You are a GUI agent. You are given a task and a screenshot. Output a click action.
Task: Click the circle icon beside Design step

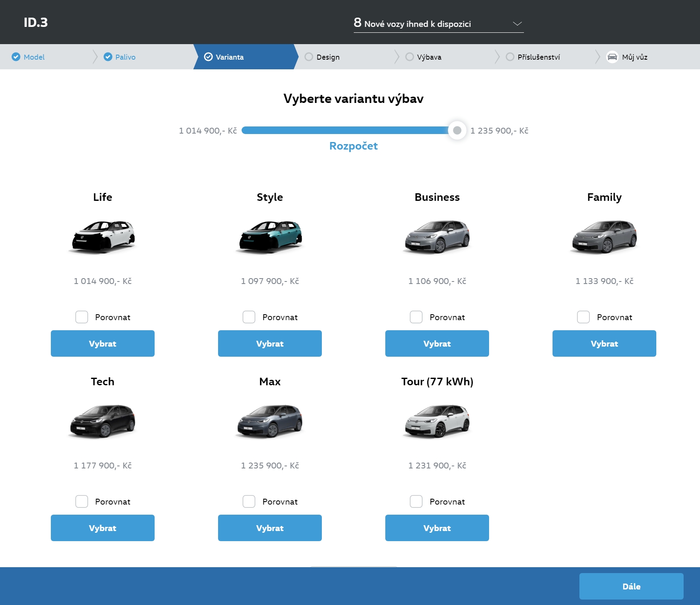tap(309, 57)
